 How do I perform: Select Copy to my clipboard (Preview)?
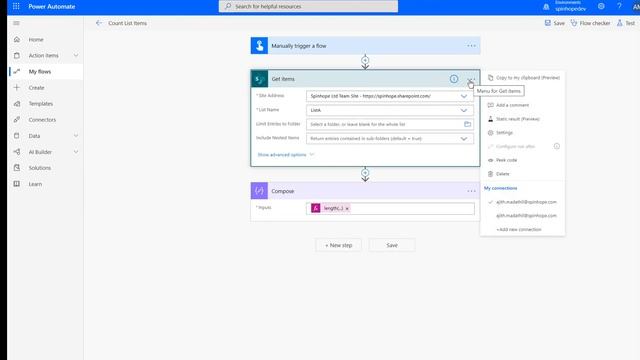(x=523, y=78)
